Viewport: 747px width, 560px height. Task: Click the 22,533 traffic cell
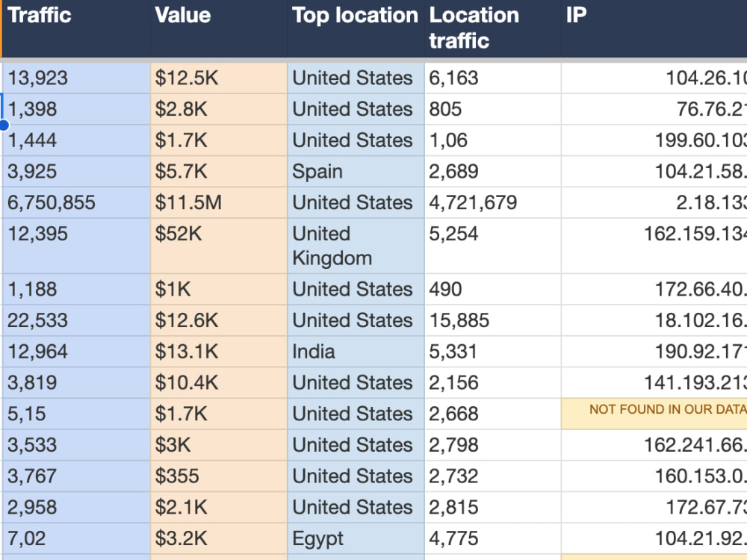pyautogui.click(x=76, y=320)
